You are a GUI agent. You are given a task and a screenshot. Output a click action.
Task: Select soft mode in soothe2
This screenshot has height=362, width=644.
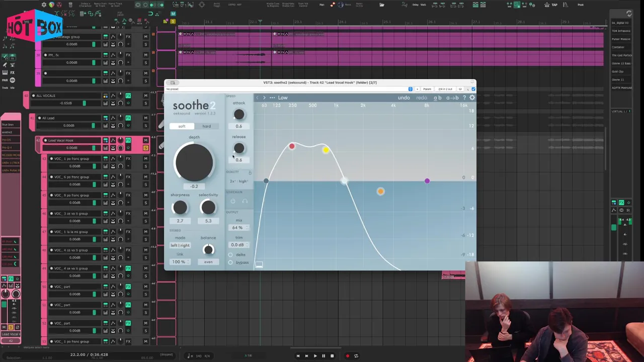click(182, 126)
